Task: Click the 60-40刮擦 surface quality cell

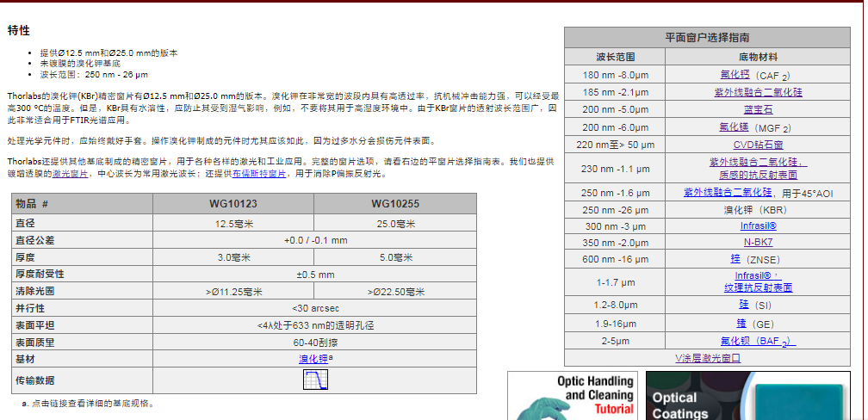Action: [x=314, y=343]
